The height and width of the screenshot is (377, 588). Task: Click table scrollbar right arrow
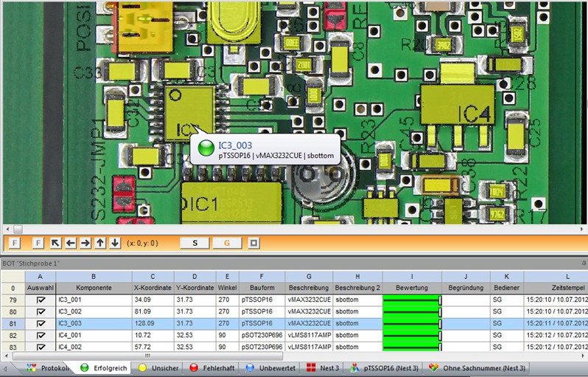point(582,356)
